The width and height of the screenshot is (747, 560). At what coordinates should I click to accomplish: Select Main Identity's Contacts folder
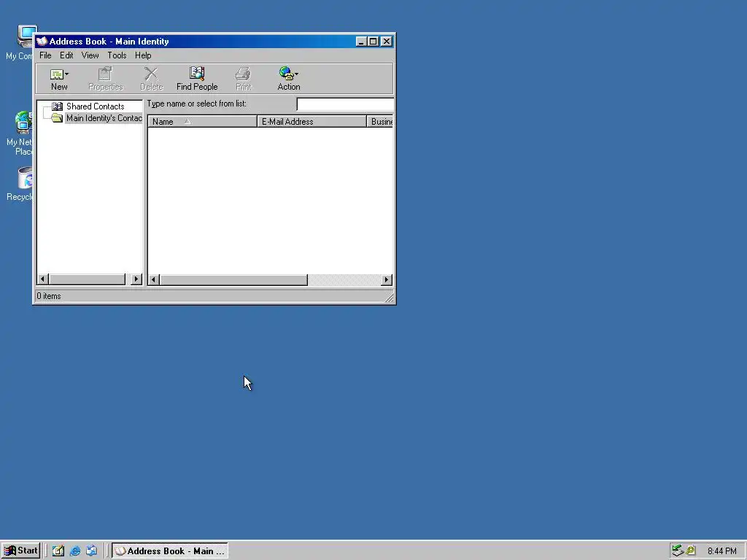[x=104, y=118]
